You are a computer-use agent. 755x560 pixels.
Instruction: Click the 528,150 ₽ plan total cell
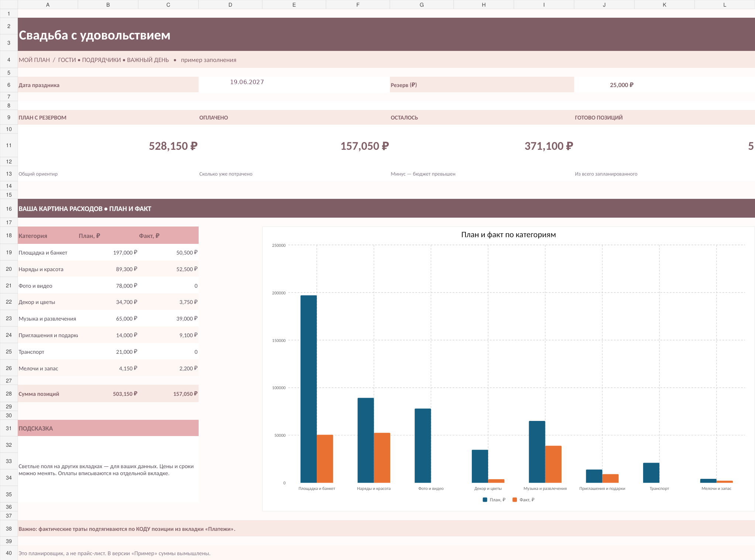(108, 145)
